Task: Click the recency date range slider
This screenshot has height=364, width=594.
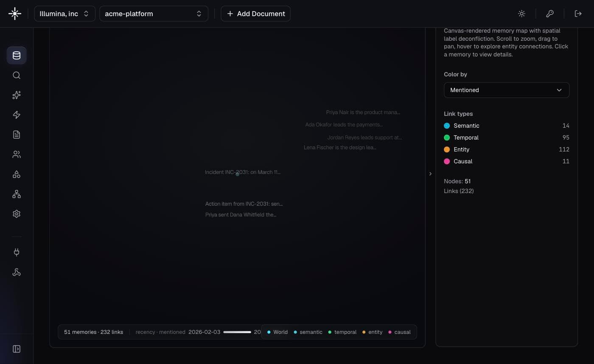Action: (x=237, y=332)
